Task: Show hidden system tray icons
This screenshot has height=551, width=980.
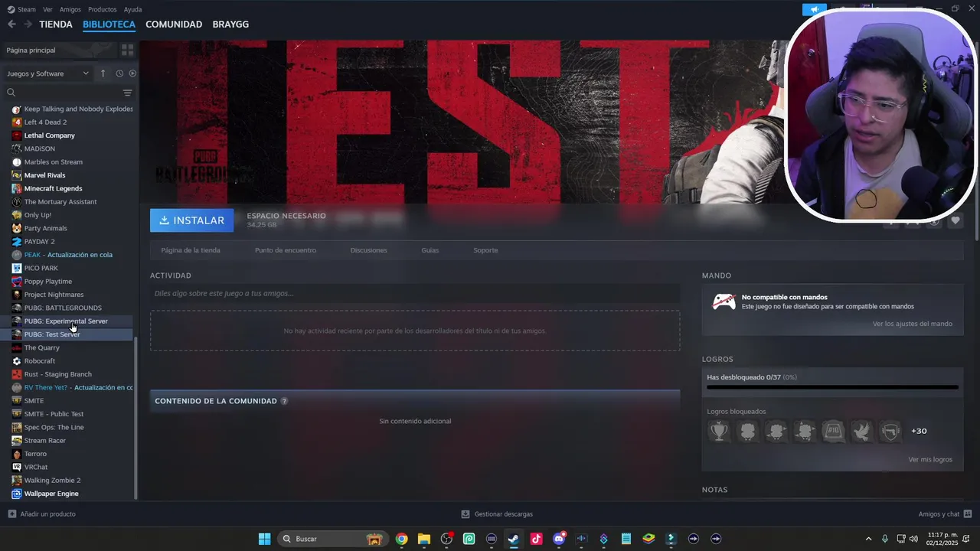Action: [x=868, y=539]
